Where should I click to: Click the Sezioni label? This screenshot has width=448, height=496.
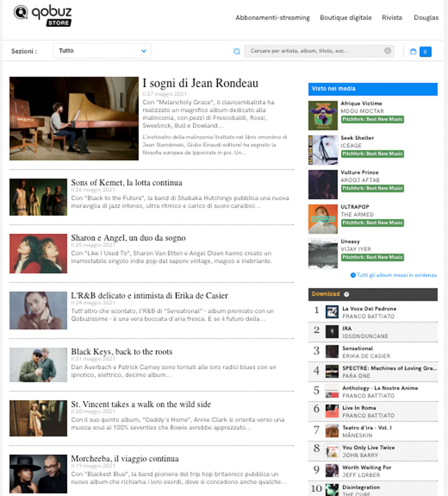[x=24, y=51]
